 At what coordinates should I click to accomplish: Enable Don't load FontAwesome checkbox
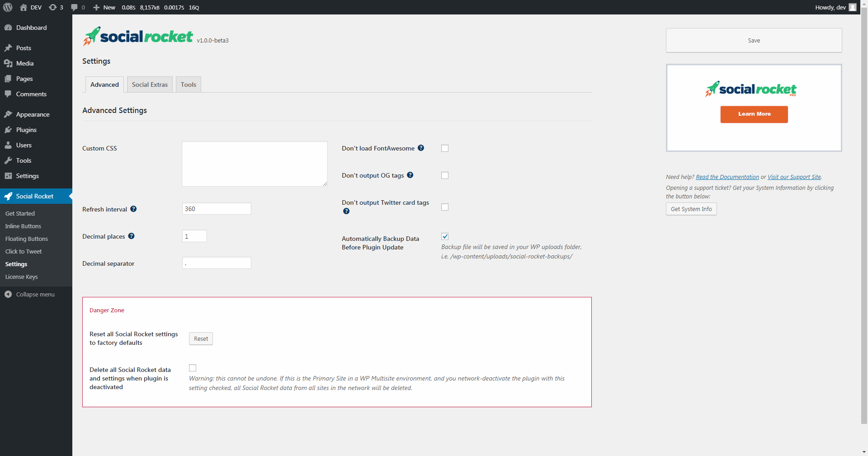point(445,148)
